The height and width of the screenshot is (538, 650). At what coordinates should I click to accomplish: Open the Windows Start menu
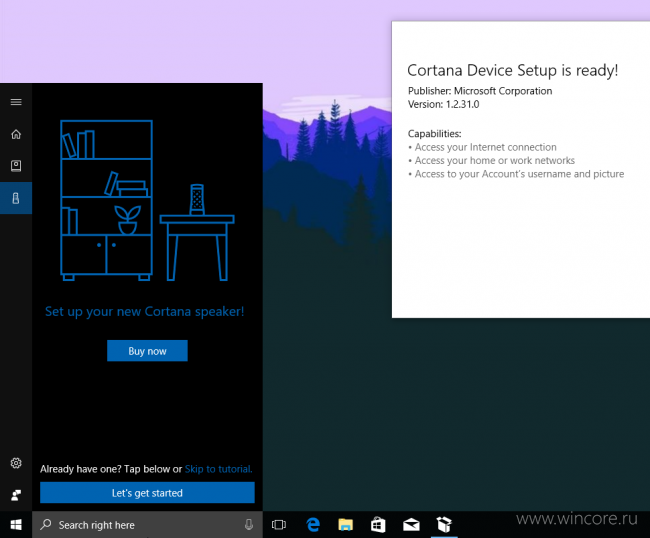point(16,525)
